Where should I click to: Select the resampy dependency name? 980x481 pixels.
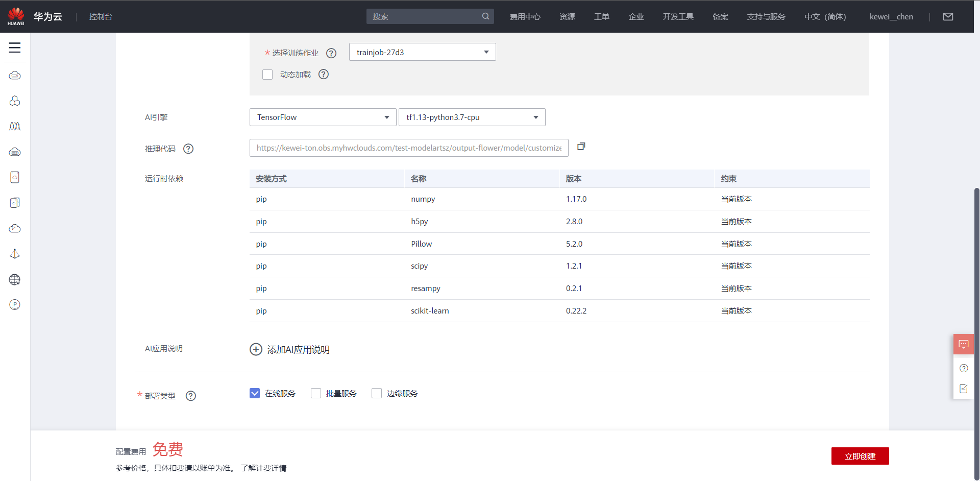[426, 288]
